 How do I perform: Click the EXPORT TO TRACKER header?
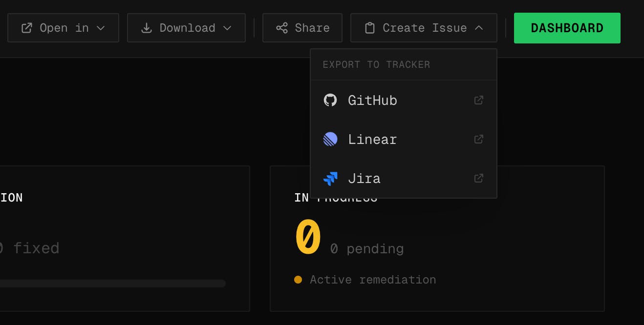[x=376, y=64]
